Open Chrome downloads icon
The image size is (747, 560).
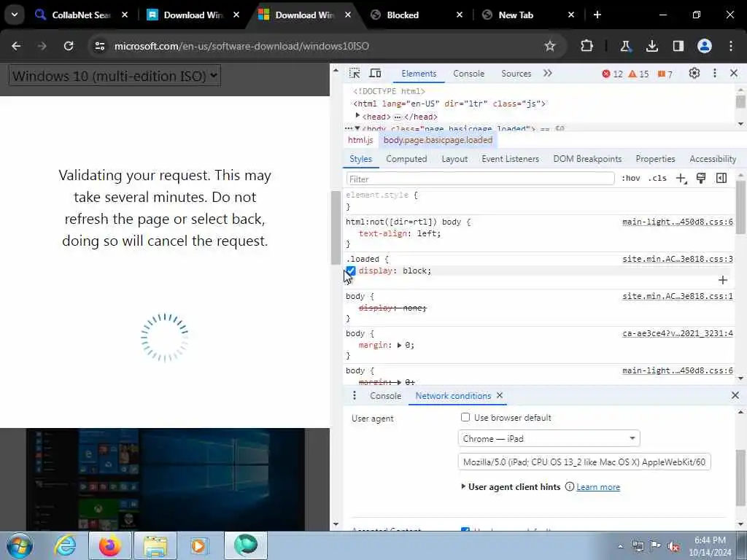point(651,46)
